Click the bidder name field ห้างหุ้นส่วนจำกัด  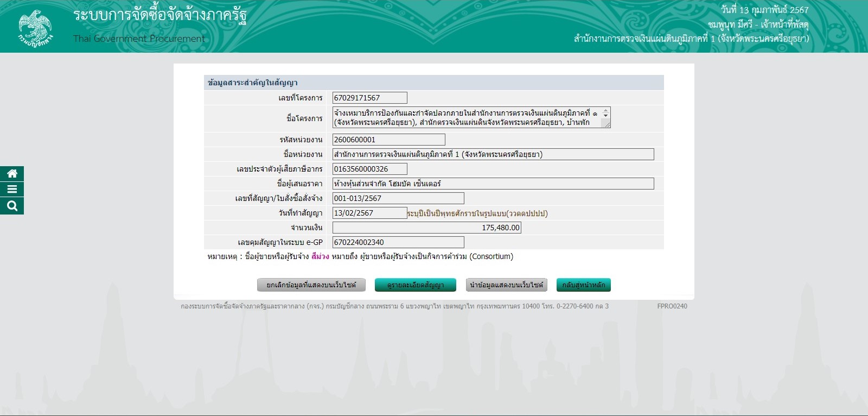(493, 184)
